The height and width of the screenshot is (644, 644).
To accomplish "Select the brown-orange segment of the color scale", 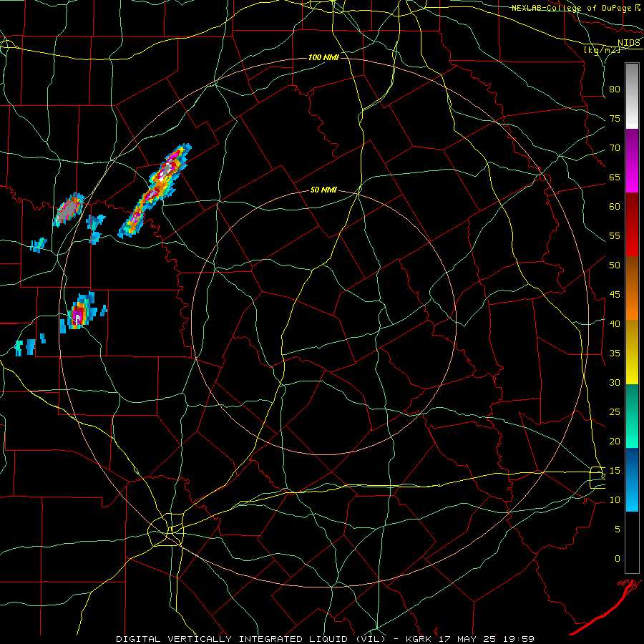I will [632, 288].
